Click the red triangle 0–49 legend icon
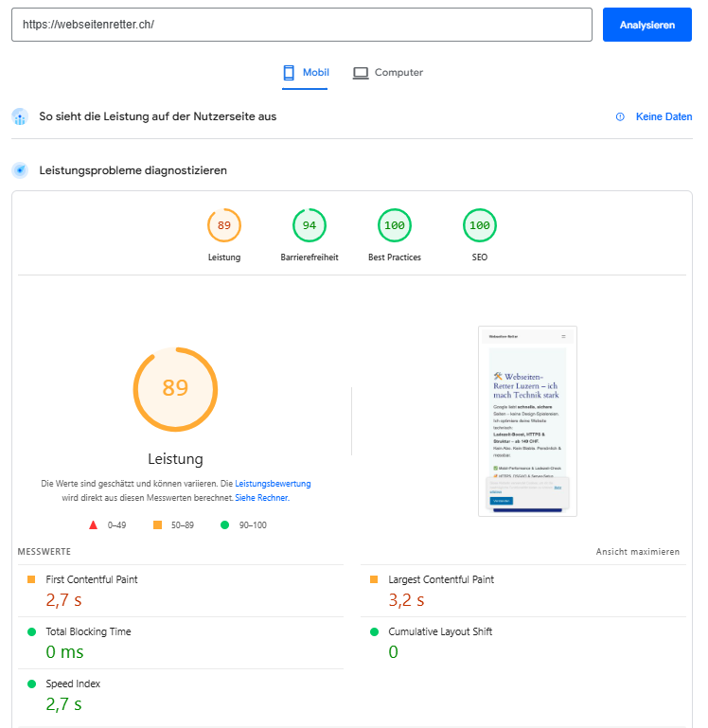Viewport: 708px width, 728px height. point(94,525)
